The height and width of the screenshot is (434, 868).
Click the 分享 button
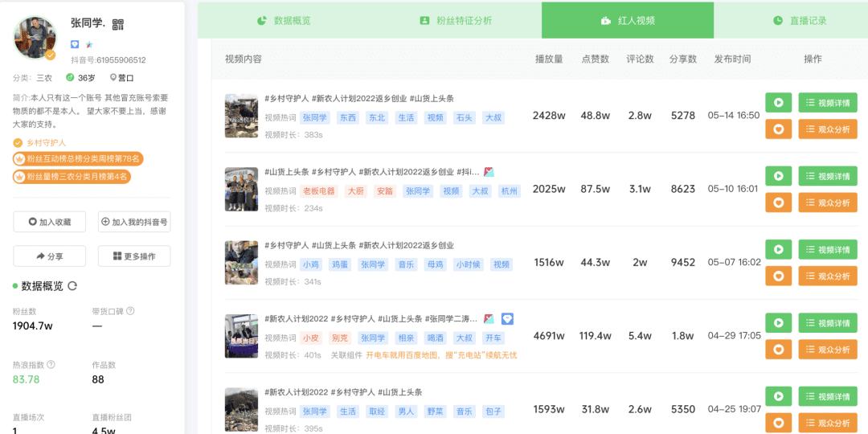click(x=50, y=256)
